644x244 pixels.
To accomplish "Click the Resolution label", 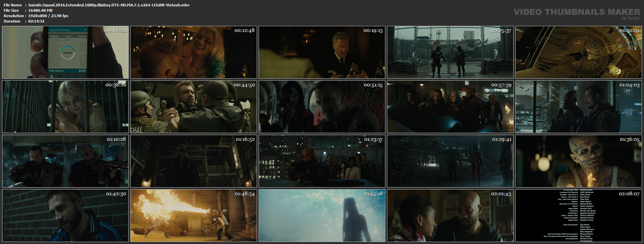I will pyautogui.click(x=14, y=16).
